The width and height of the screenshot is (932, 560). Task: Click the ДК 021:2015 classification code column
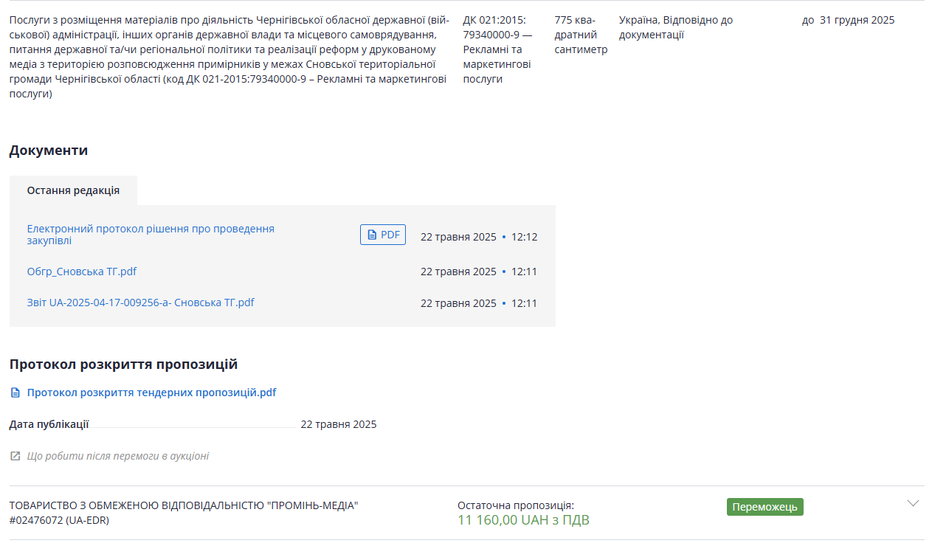[x=497, y=49]
